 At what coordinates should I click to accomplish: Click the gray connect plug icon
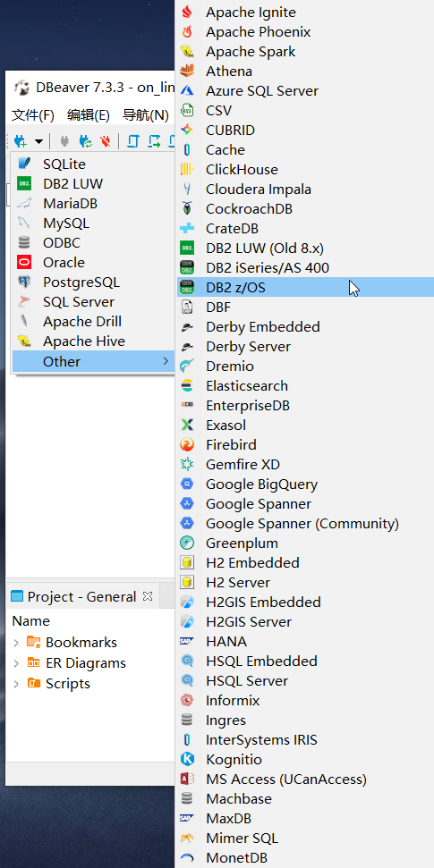pos(64,141)
